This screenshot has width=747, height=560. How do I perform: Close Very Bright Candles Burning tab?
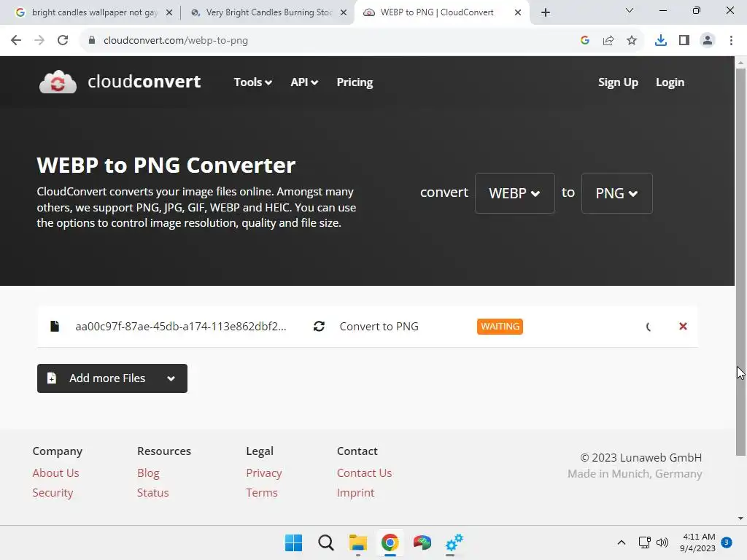point(344,13)
